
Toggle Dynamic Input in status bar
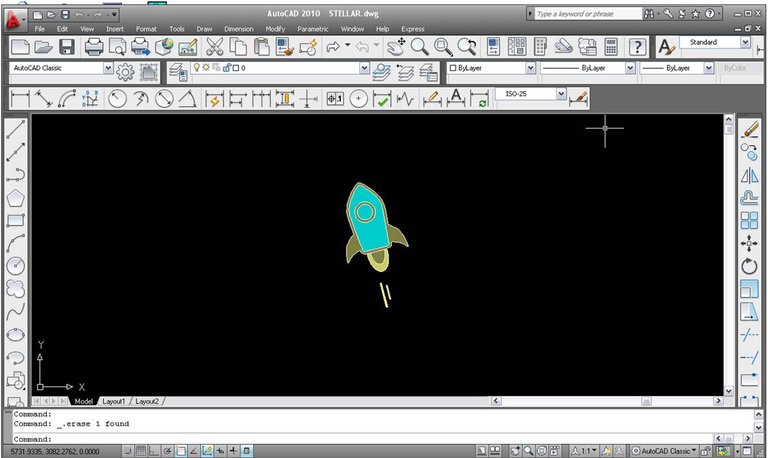(x=220, y=451)
